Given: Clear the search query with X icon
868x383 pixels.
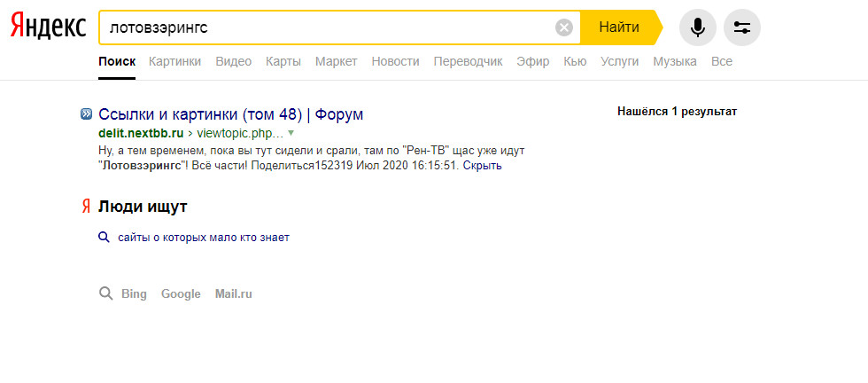Looking at the screenshot, I should (563, 27).
